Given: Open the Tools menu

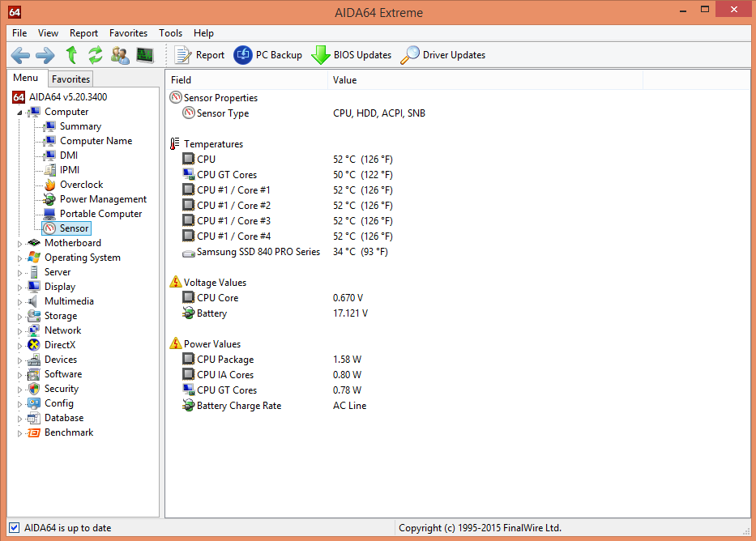Looking at the screenshot, I should tap(171, 32).
